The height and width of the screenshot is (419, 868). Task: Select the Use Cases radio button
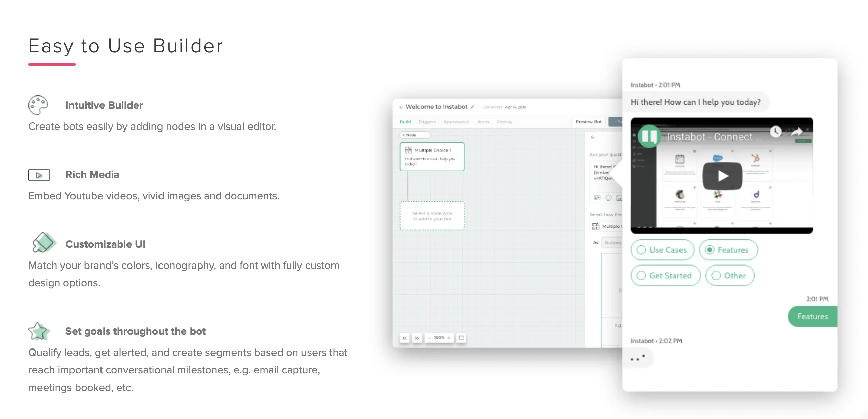[642, 249]
